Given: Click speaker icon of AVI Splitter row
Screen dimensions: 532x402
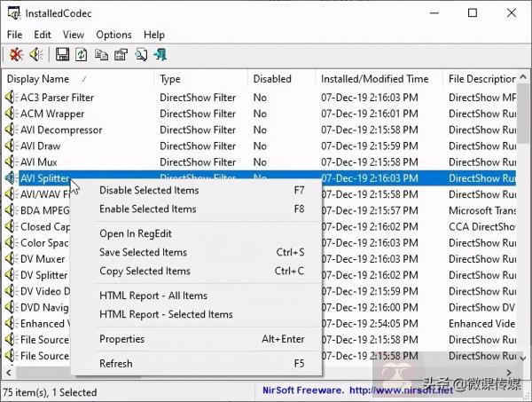Looking at the screenshot, I should (12, 177).
